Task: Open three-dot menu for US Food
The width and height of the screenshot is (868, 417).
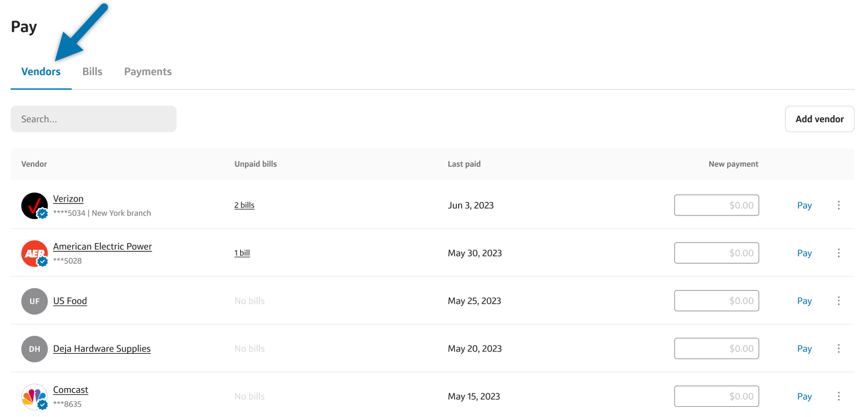Action: tap(839, 301)
